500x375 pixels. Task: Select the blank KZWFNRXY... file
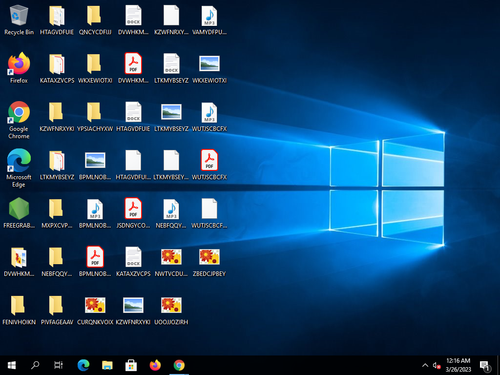pos(171,20)
